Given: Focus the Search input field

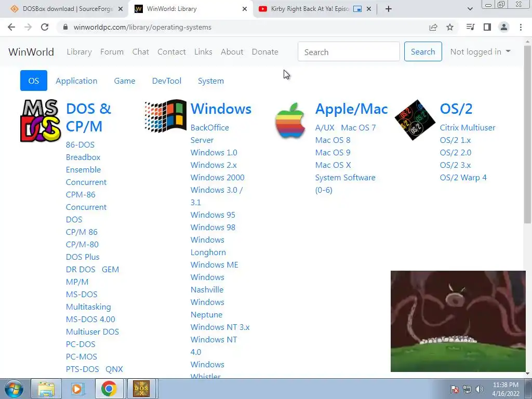Looking at the screenshot, I should 349,51.
